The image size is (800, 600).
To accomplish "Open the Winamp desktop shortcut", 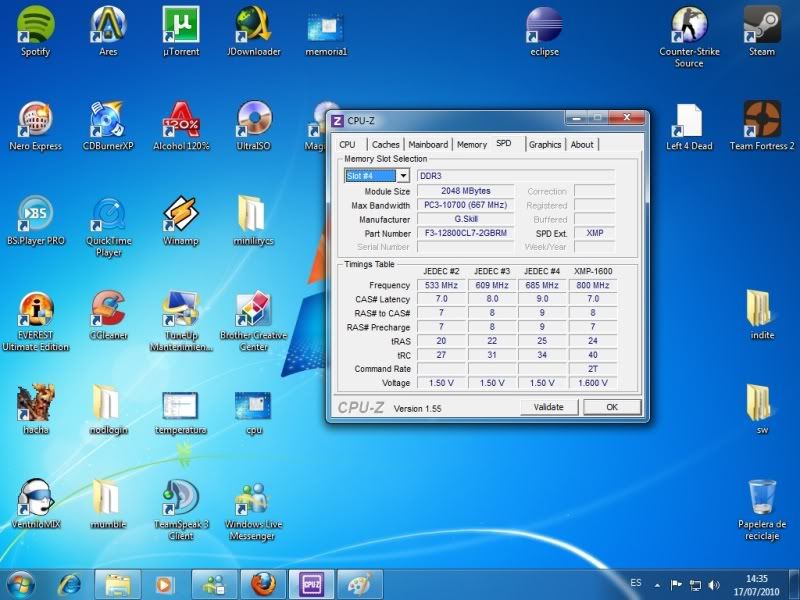I will click(181, 220).
